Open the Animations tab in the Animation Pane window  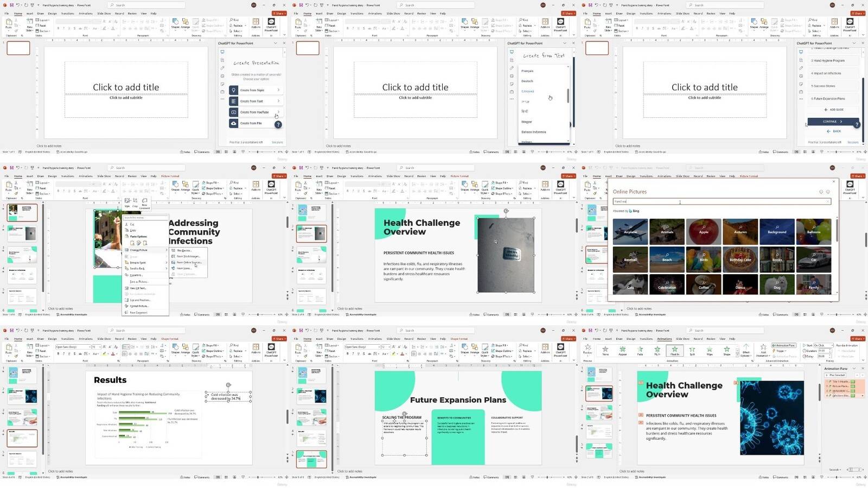click(664, 339)
